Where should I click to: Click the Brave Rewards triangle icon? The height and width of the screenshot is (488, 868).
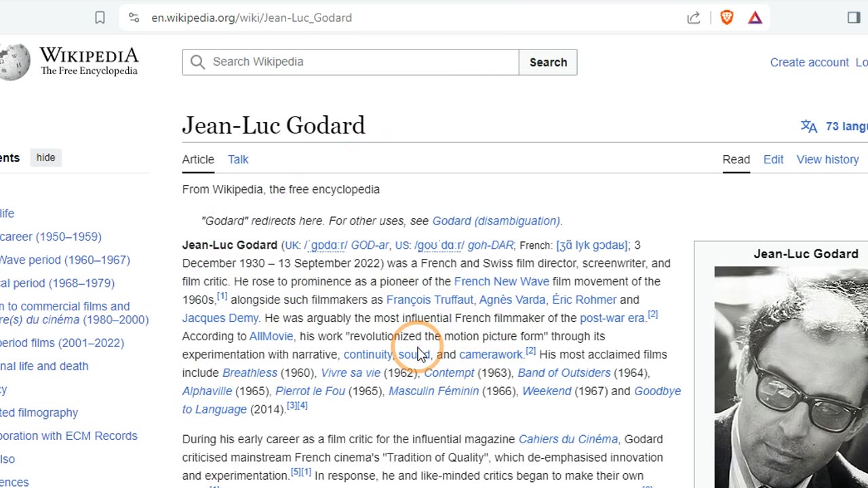pyautogui.click(x=755, y=18)
